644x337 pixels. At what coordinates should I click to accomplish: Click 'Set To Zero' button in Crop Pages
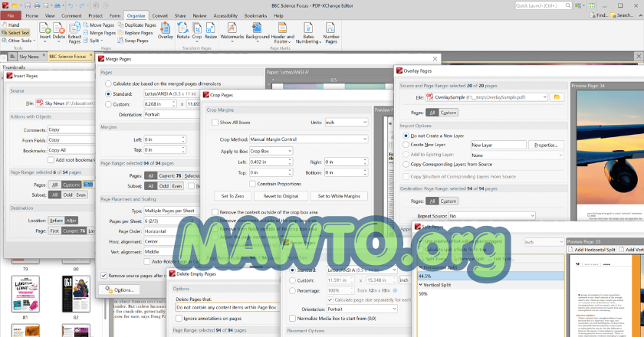coord(232,196)
